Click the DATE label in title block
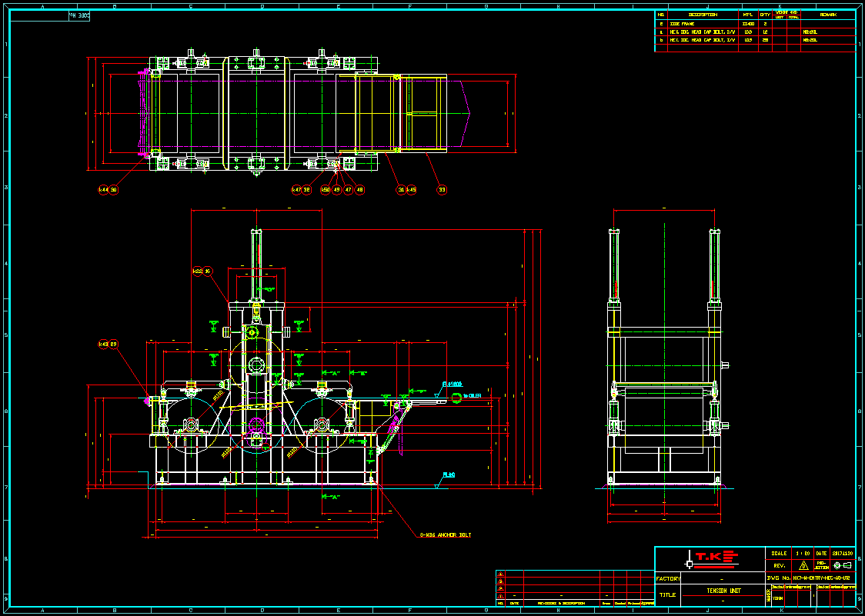The width and height of the screenshot is (865, 616). point(821,553)
